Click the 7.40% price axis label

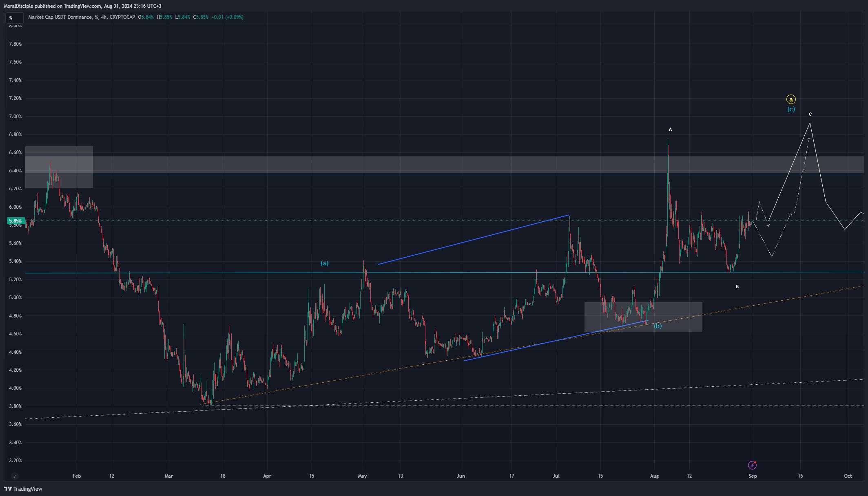(x=15, y=80)
